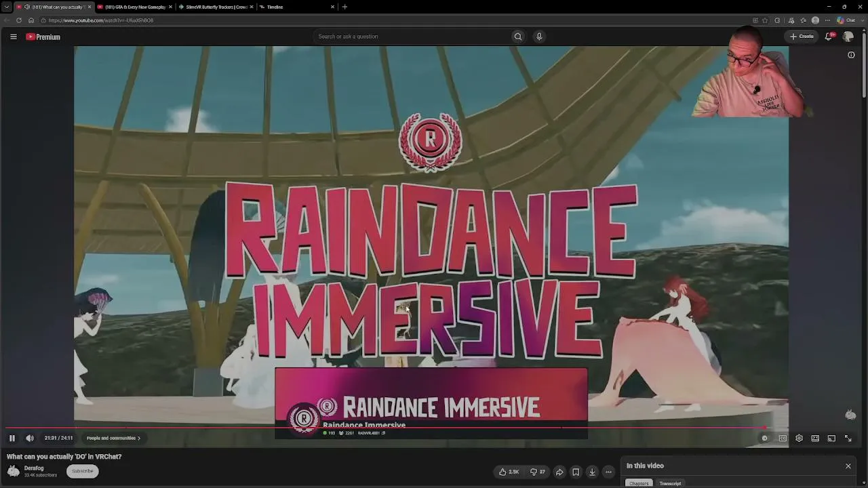Click the search magnifier button
868x488 pixels.
(x=518, y=37)
